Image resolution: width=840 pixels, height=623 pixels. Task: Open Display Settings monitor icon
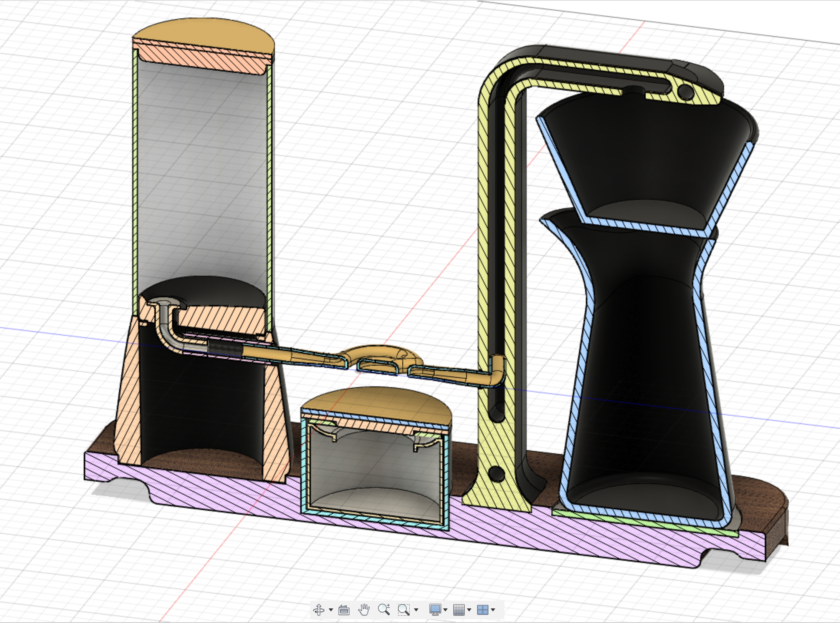(435, 610)
